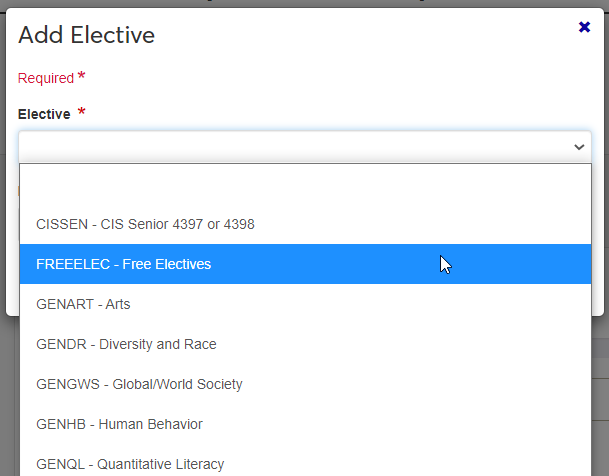Click the red Required text
The image size is (609, 476).
[46, 78]
